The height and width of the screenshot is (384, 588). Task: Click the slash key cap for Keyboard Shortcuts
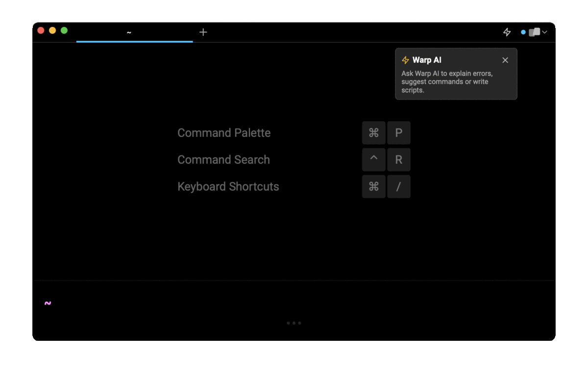(x=398, y=186)
